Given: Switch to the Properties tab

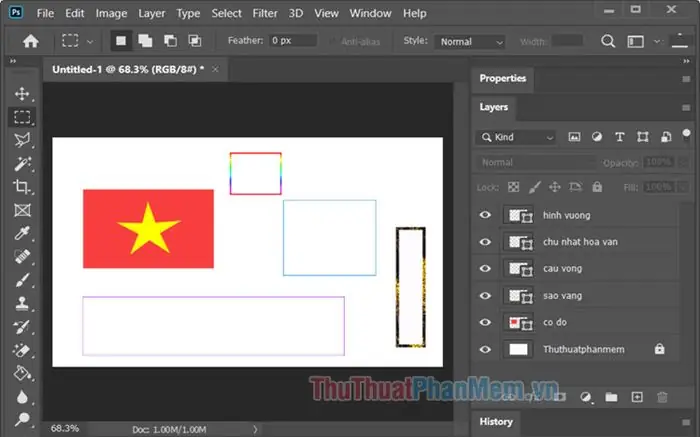Looking at the screenshot, I should coord(503,79).
